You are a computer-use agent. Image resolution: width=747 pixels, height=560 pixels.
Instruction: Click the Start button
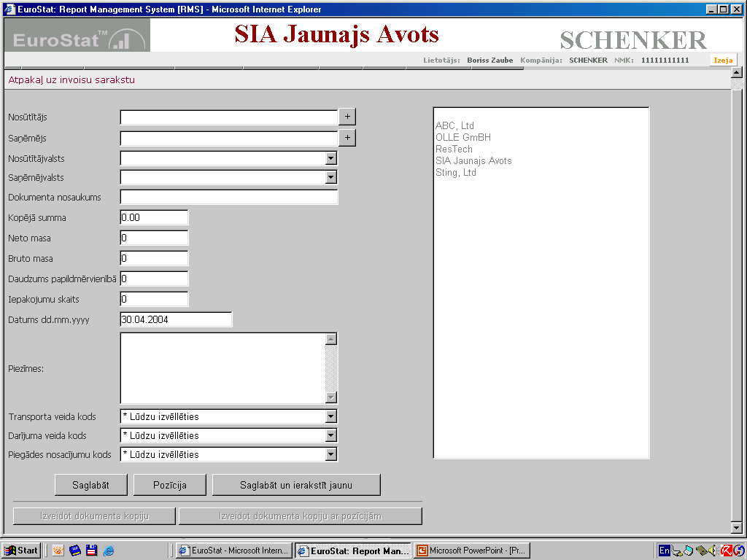tap(21, 551)
